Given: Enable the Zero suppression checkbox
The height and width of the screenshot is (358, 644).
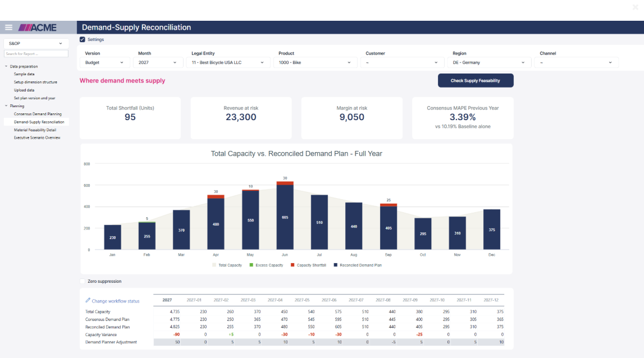Looking at the screenshot, I should pos(83,281).
